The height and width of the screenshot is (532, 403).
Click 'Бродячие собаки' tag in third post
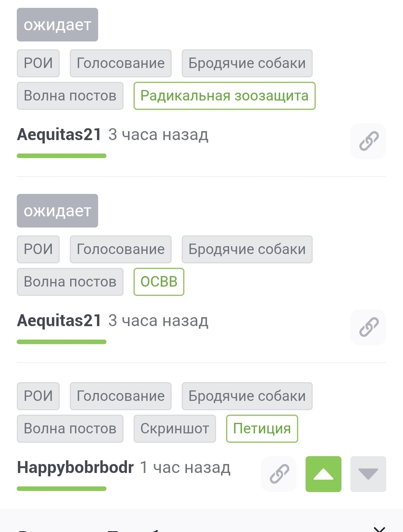(247, 396)
